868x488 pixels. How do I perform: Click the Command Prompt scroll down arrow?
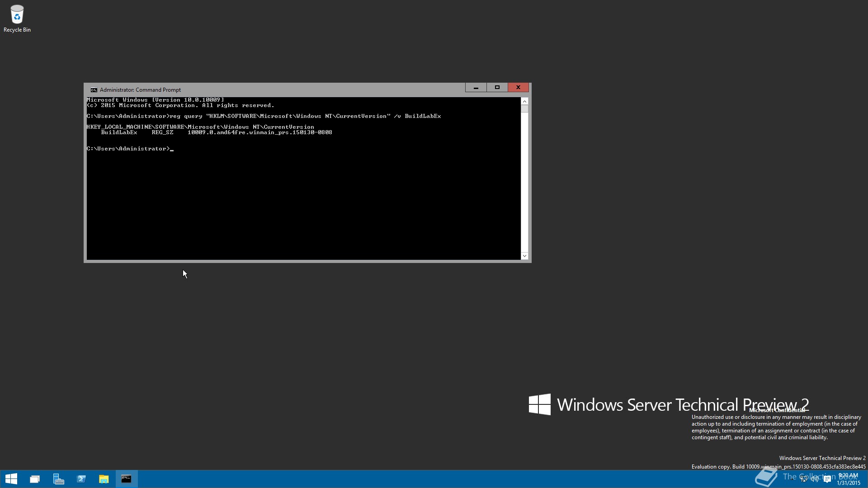[524, 256]
